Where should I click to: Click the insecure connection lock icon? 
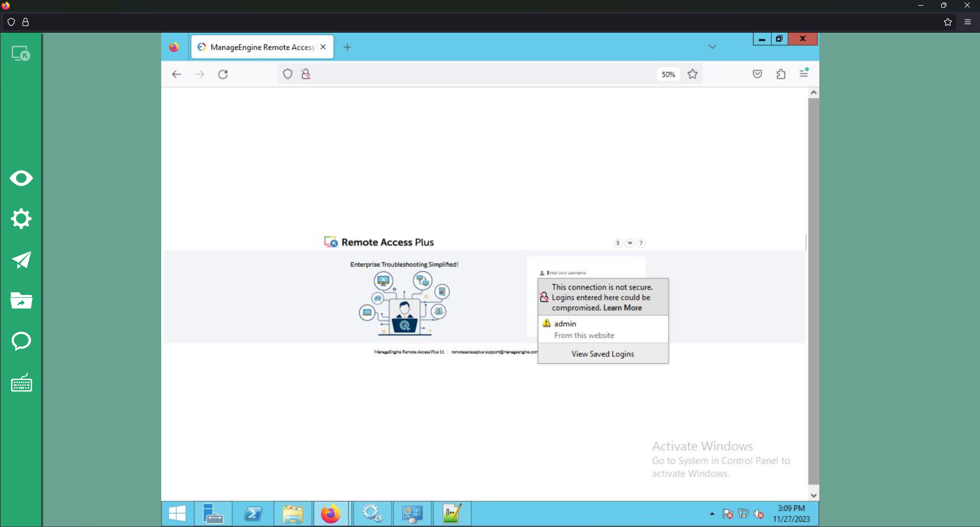pyautogui.click(x=306, y=74)
